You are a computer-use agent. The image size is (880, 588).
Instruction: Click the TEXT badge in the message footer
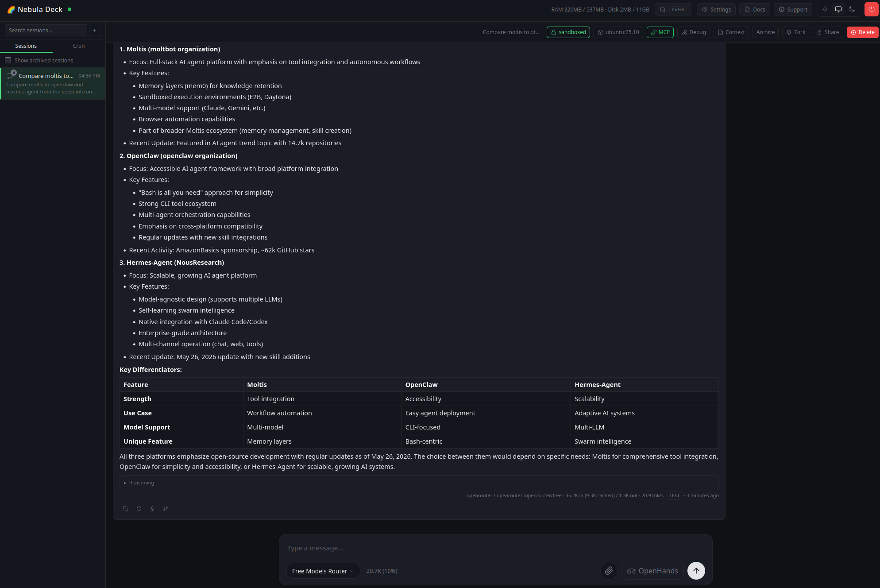point(674,496)
